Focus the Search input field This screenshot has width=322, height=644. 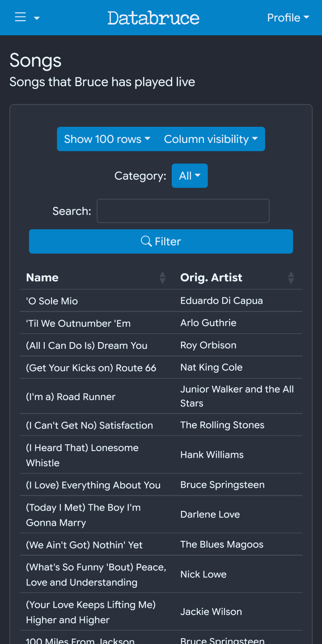click(x=183, y=211)
